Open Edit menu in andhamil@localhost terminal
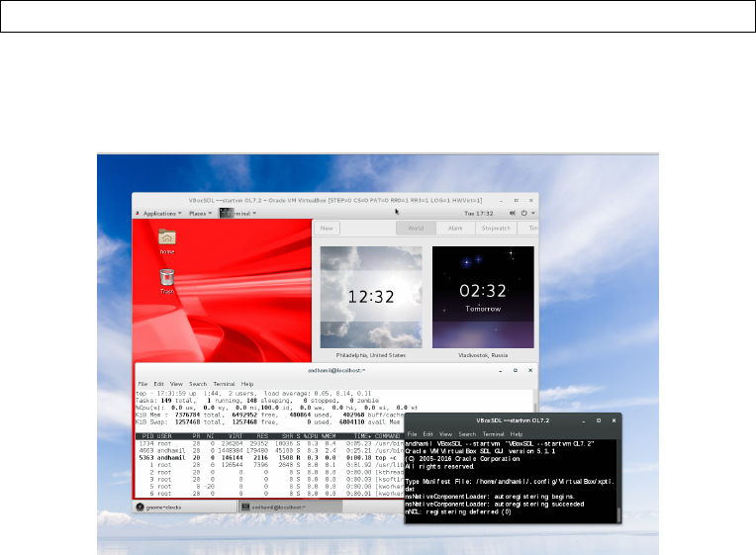The image size is (756, 555). pyautogui.click(x=158, y=384)
